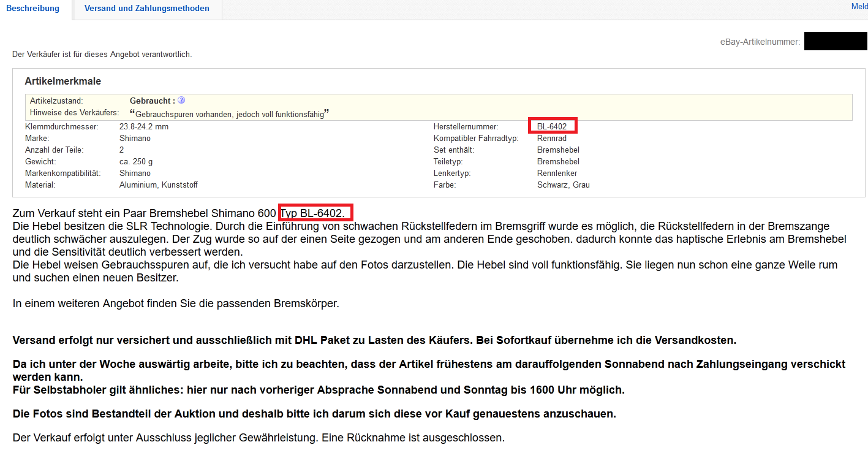This screenshot has height=450, width=868.
Task: Click the redacted eBay-Artikelnummer value
Action: 835,42
